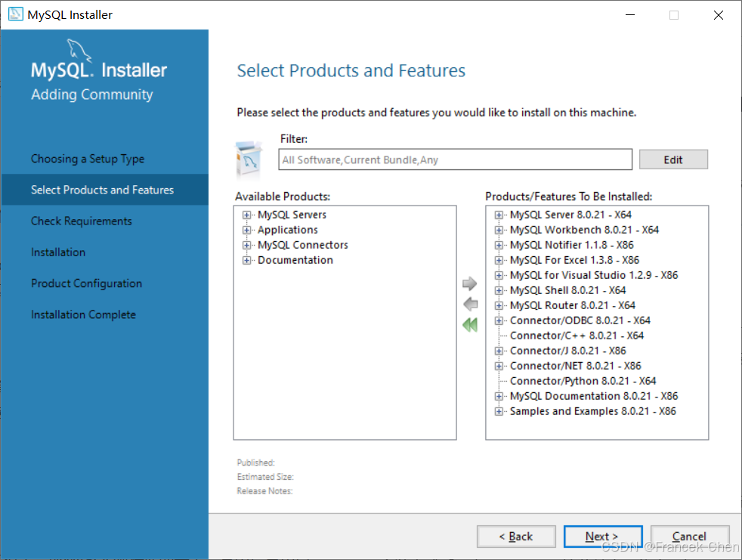
Task: Click the green remove-all double arrow
Action: click(x=470, y=325)
